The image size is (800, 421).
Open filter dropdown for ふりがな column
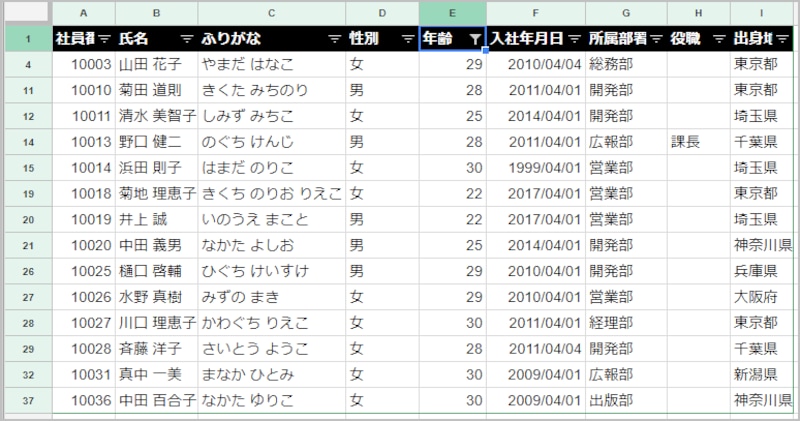(334, 39)
